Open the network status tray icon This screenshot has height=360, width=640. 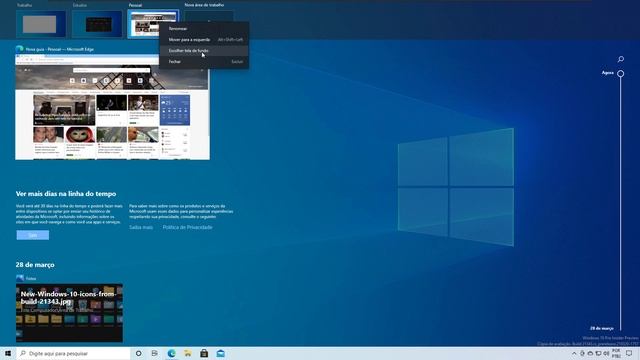click(x=598, y=353)
